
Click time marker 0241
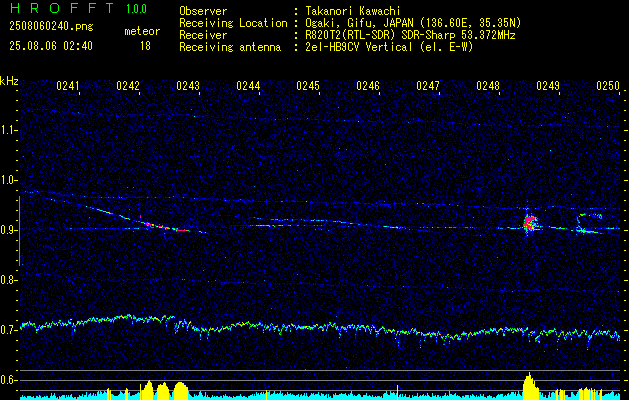(67, 85)
